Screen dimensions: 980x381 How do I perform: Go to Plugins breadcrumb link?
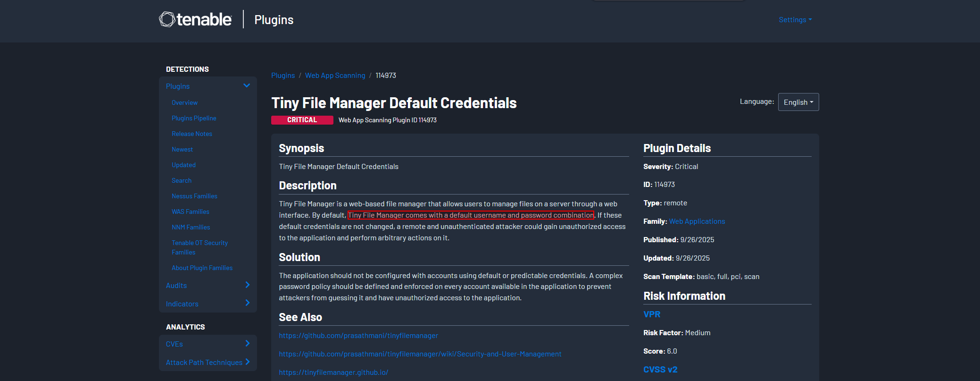[282, 76]
